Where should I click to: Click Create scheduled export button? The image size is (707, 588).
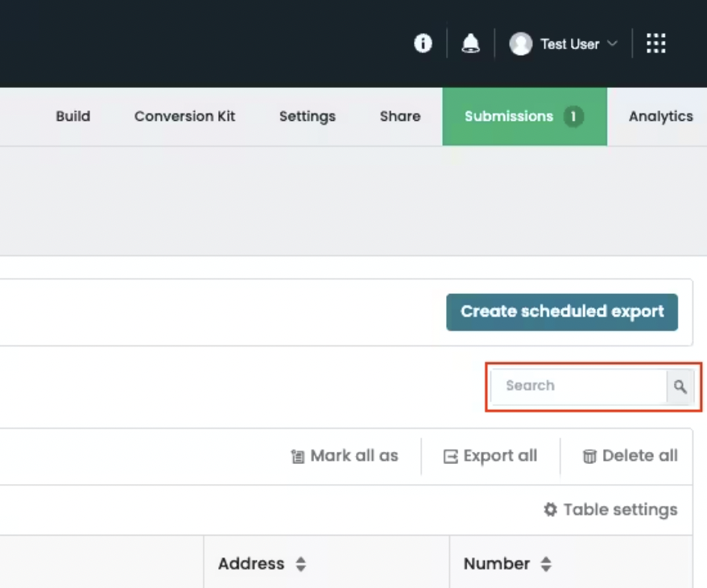click(x=562, y=312)
